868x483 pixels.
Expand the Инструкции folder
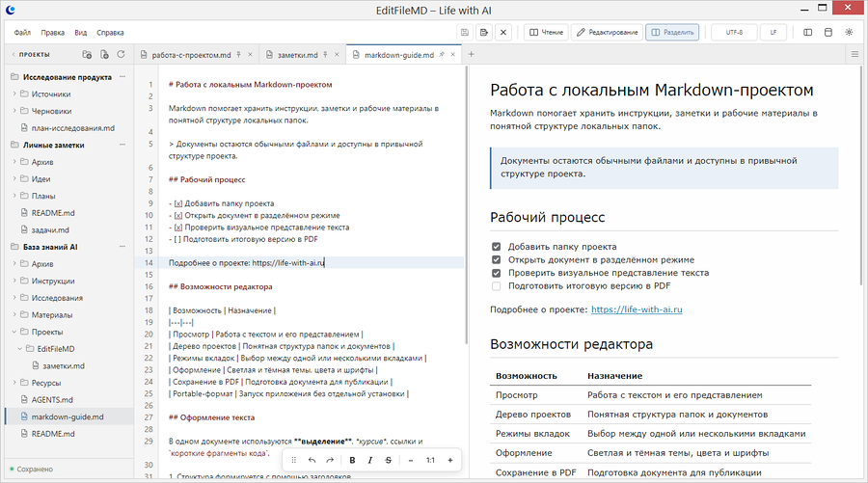(x=14, y=282)
